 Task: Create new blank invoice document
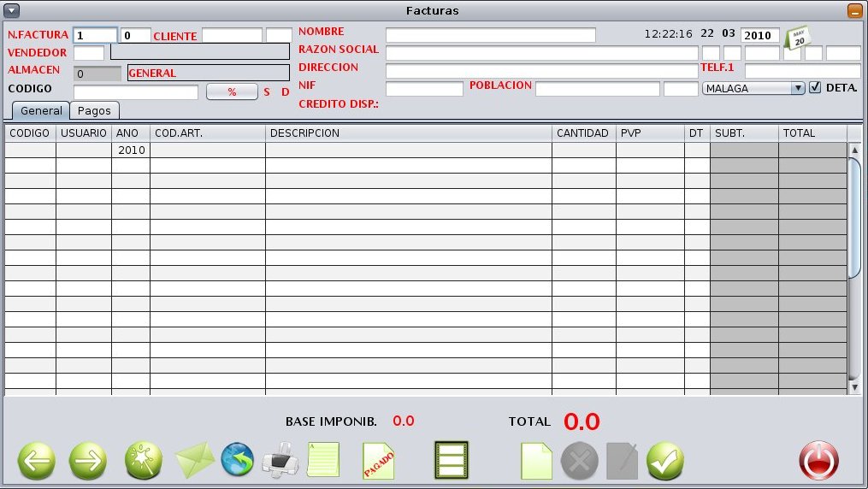[536, 460]
